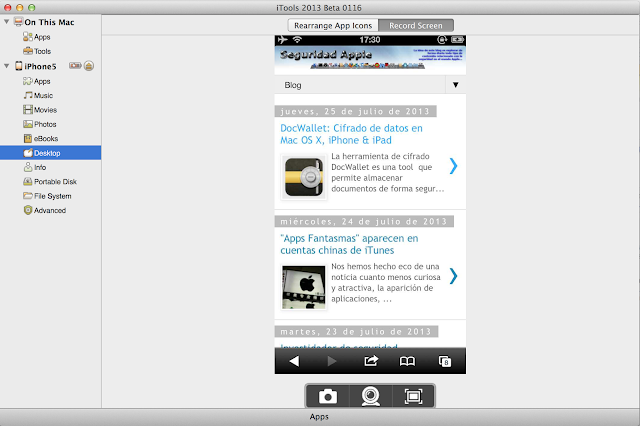The height and width of the screenshot is (426, 640).
Task: Click the Seguridad Apple header banner
Action: [370, 58]
